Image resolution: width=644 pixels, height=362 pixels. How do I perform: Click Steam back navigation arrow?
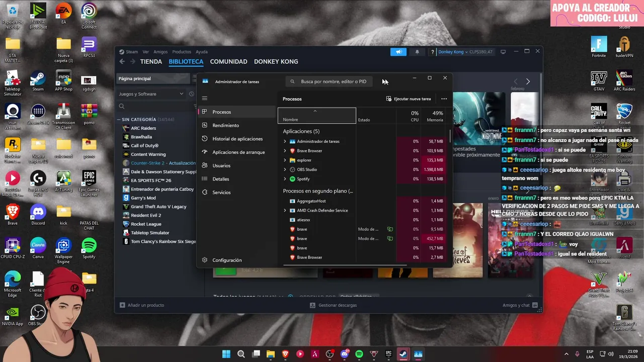pos(122,61)
